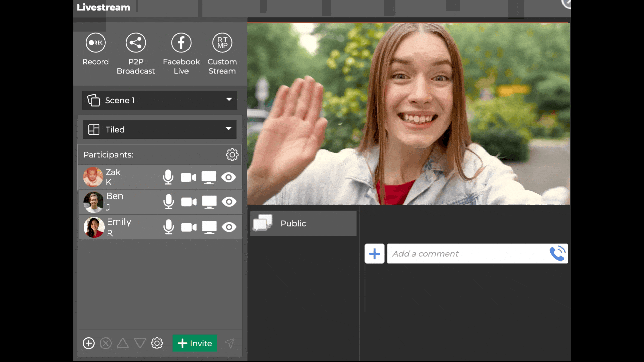This screenshot has width=644, height=362.
Task: Click the circled plus icon at bottom left
Action: (x=89, y=343)
